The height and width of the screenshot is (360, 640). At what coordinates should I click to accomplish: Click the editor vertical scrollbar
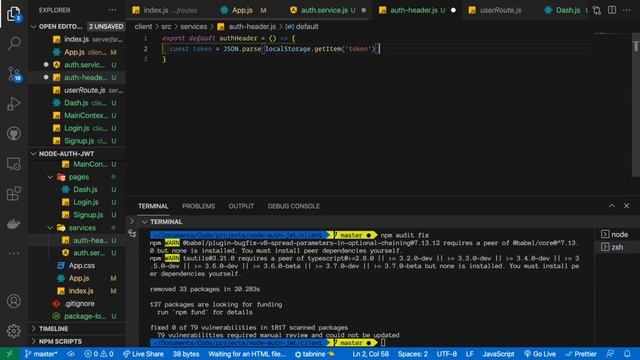[636, 106]
